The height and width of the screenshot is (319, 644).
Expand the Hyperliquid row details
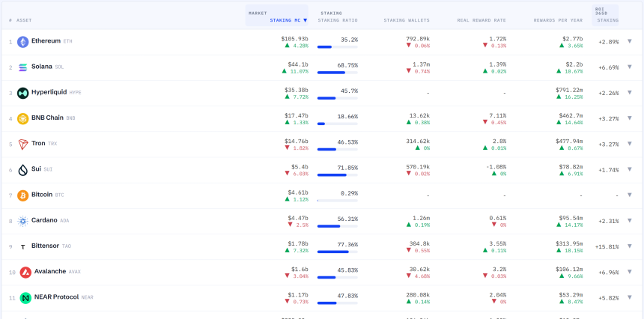[x=630, y=92]
